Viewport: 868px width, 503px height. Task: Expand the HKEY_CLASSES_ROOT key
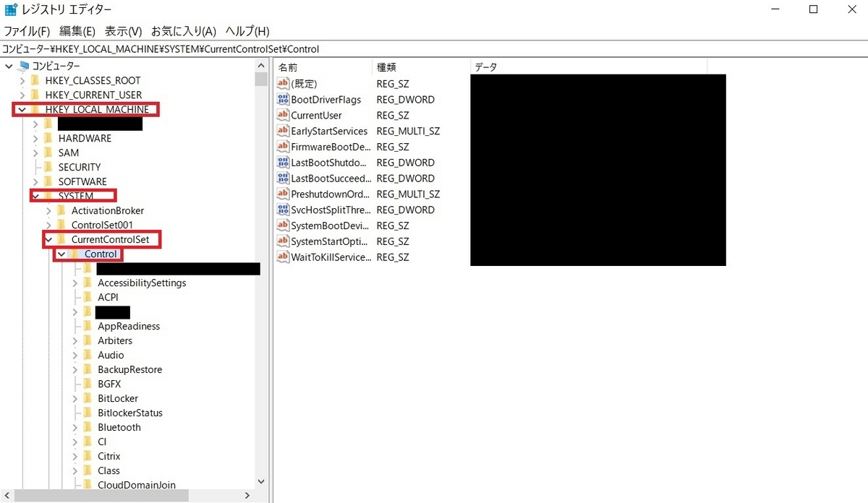pos(22,80)
